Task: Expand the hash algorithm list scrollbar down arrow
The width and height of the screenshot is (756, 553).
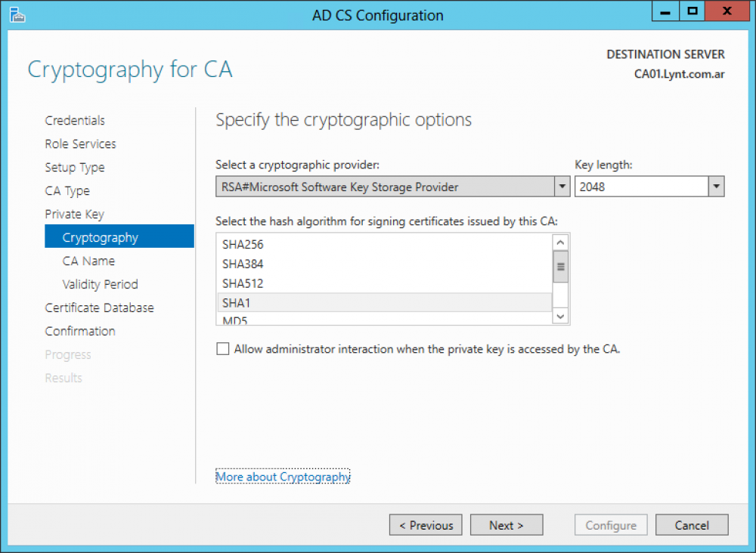Action: click(560, 317)
